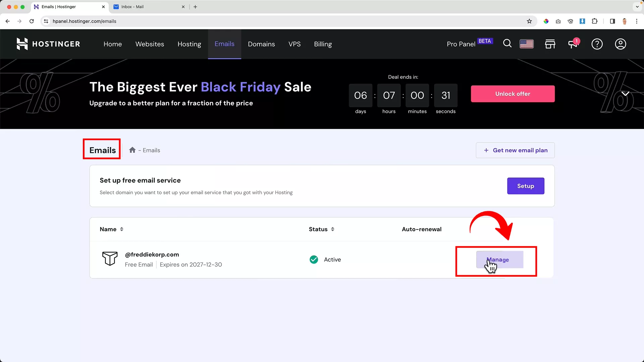
Task: Collapse the Black Friday banner chevron
Action: click(625, 94)
